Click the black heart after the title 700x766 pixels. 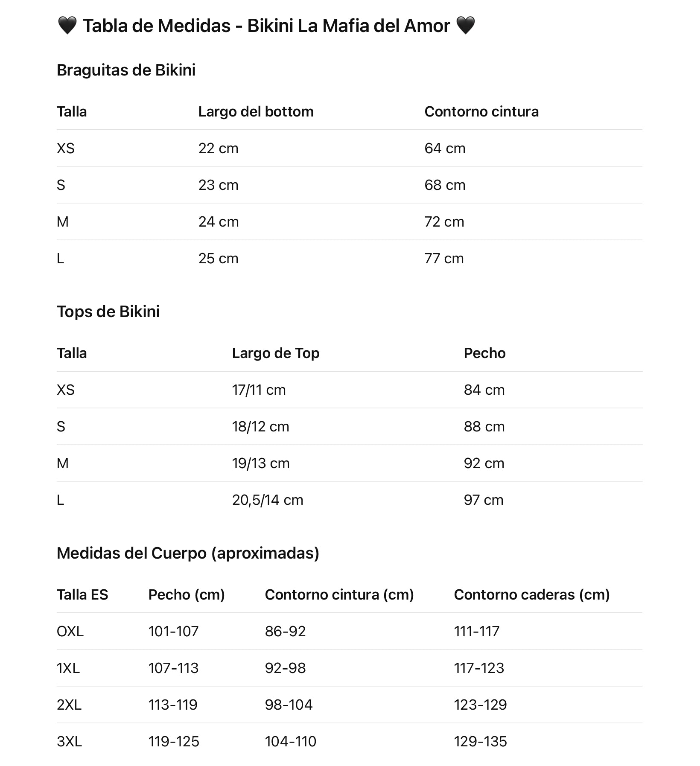pos(465,26)
